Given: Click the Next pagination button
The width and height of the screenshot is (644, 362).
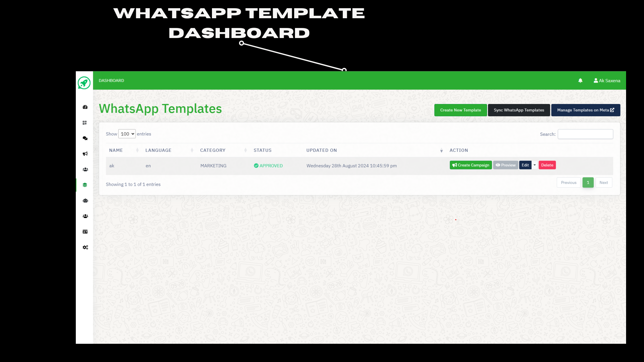Looking at the screenshot, I should click(603, 183).
